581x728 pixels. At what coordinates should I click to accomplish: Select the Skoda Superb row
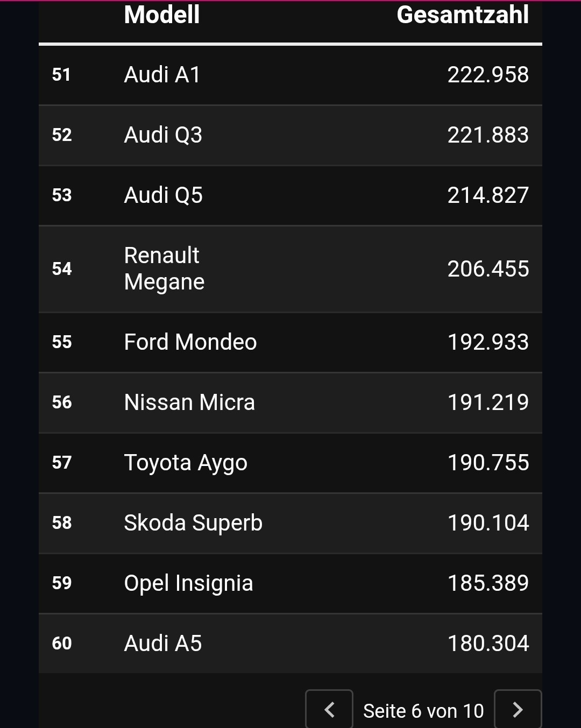[x=290, y=523]
